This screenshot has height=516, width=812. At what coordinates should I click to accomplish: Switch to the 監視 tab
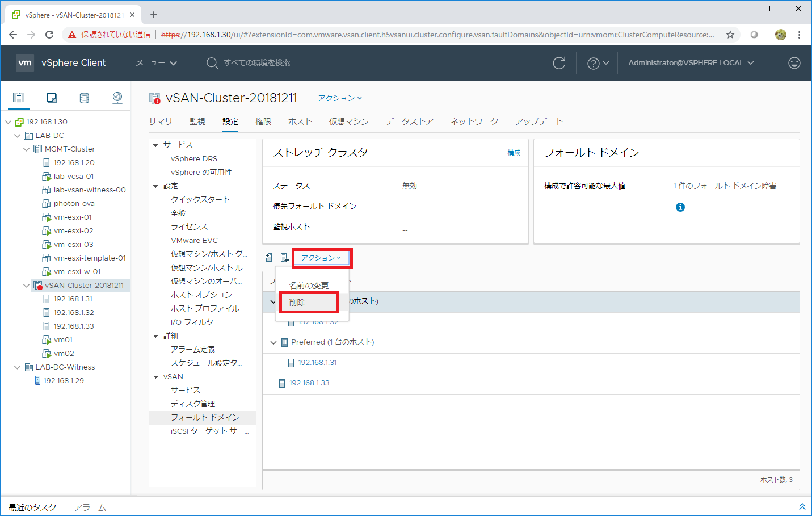pyautogui.click(x=197, y=121)
